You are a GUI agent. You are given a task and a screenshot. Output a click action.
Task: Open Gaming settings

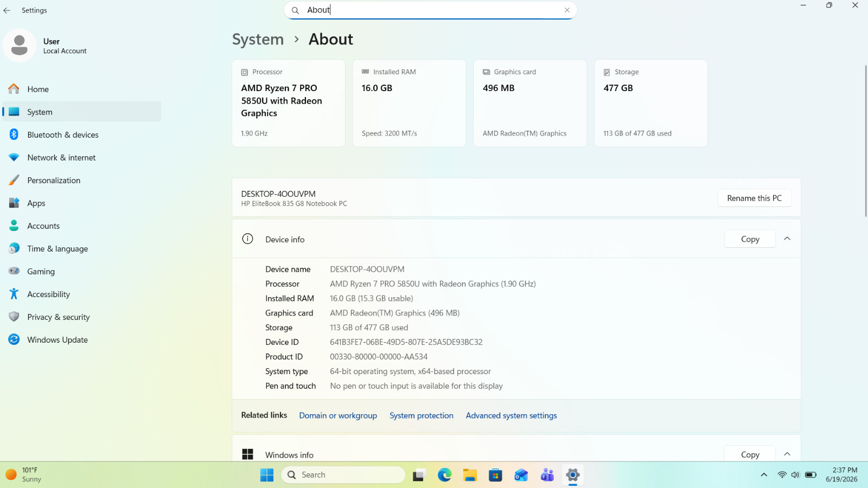click(x=82, y=272)
